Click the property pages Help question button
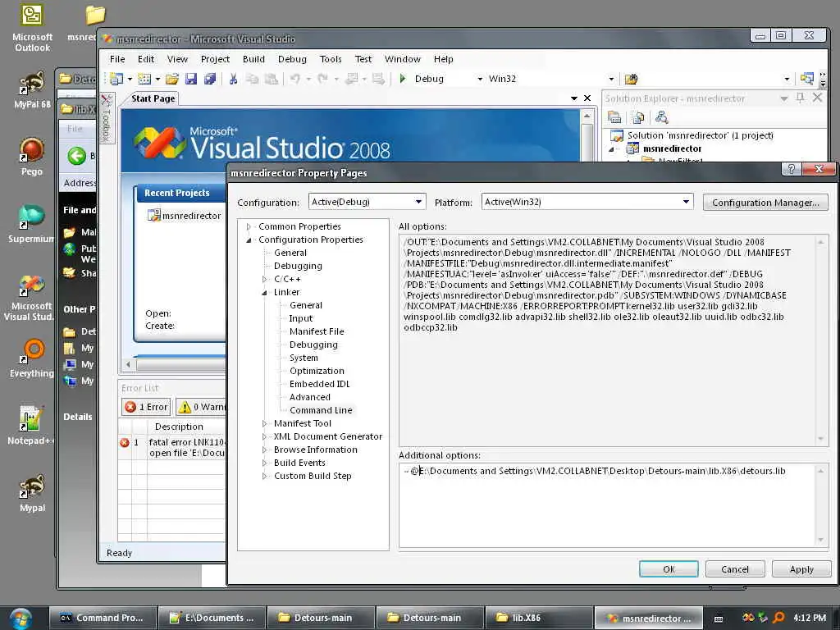 792,169
